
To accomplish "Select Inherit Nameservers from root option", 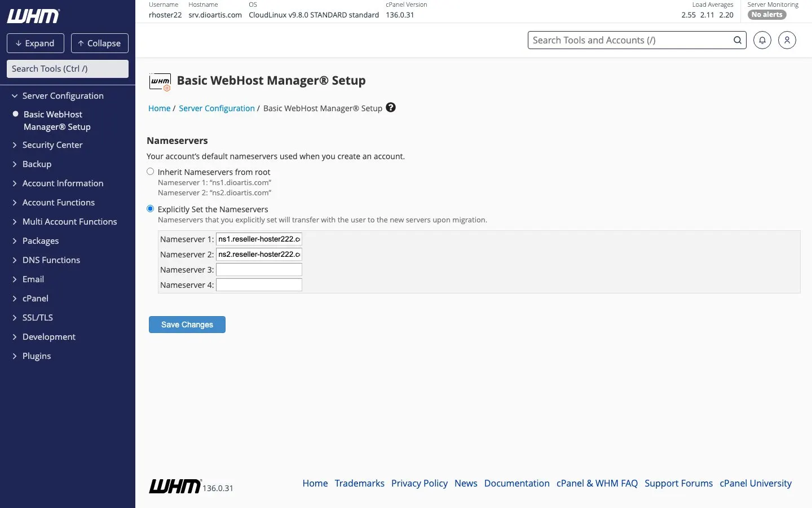I will pos(150,172).
